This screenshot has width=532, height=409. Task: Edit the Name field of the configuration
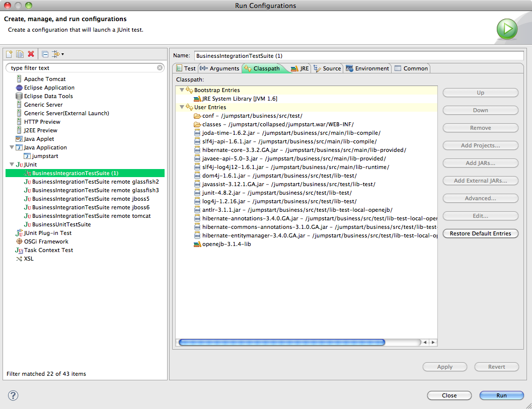pos(359,56)
